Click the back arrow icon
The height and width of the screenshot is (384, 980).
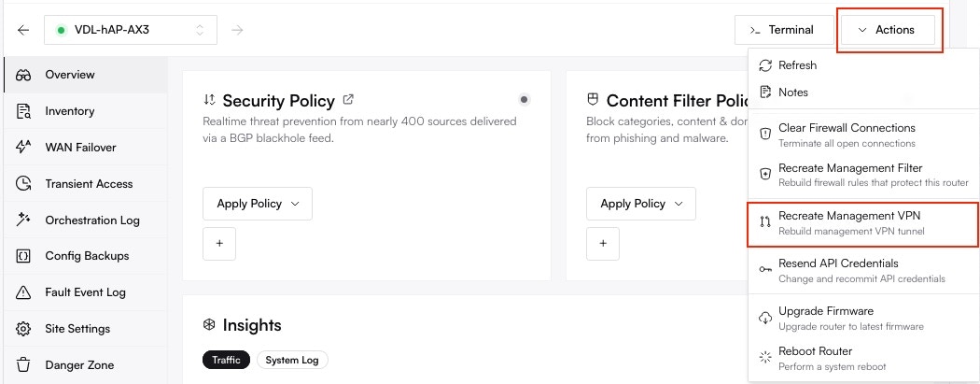click(22, 30)
